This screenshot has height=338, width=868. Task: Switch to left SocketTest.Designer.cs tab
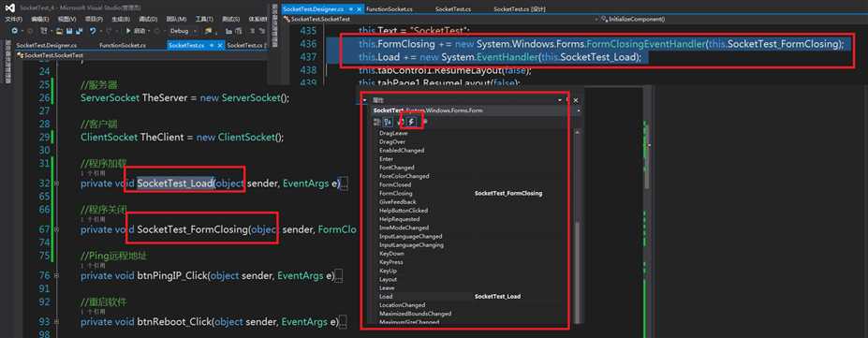[x=47, y=45]
